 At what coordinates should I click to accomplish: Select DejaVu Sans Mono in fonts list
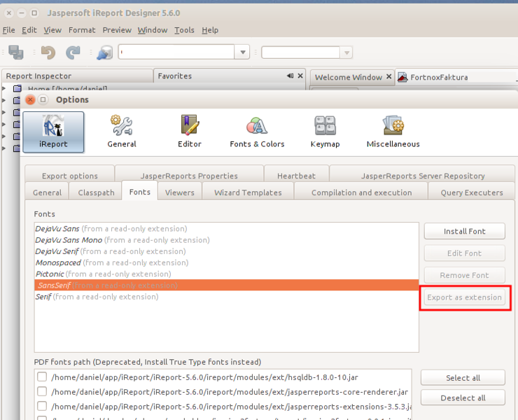pyautogui.click(x=68, y=240)
